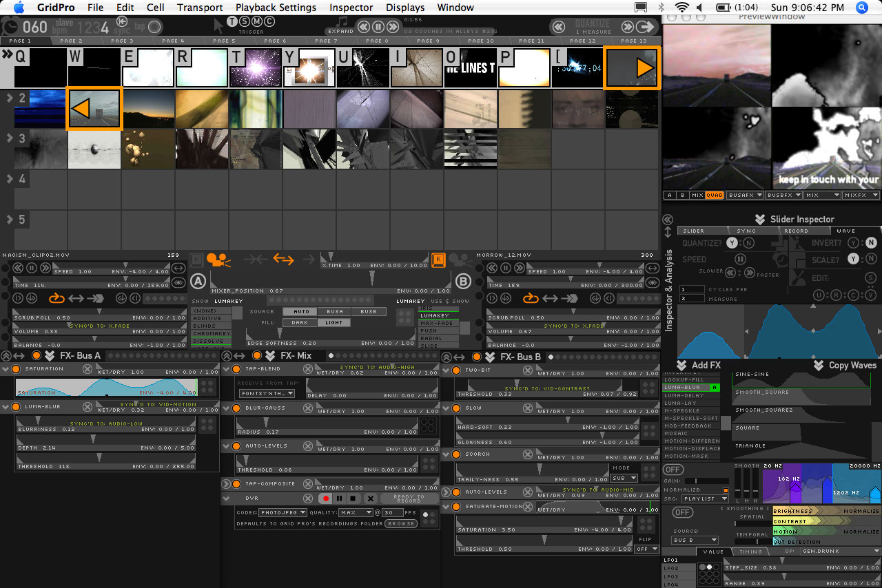This screenshot has height=588, width=882.
Task: Click the BROWSE recordings folder button
Action: tap(401, 523)
